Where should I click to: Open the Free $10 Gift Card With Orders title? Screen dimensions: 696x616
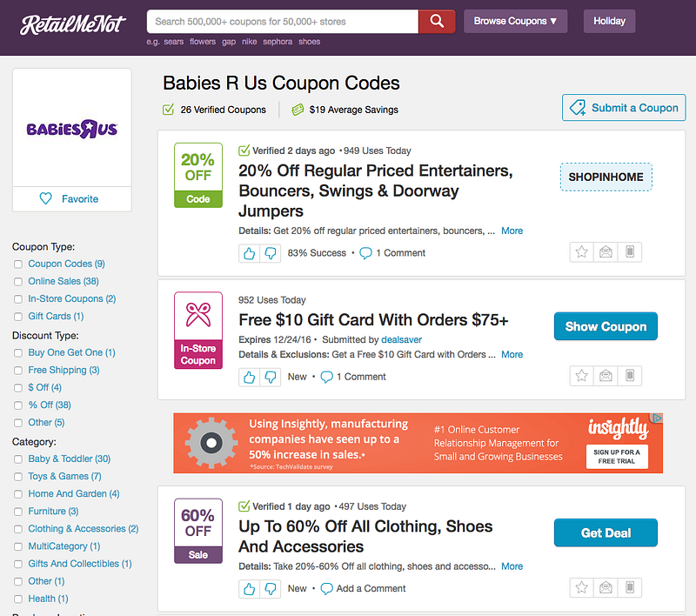pos(373,319)
